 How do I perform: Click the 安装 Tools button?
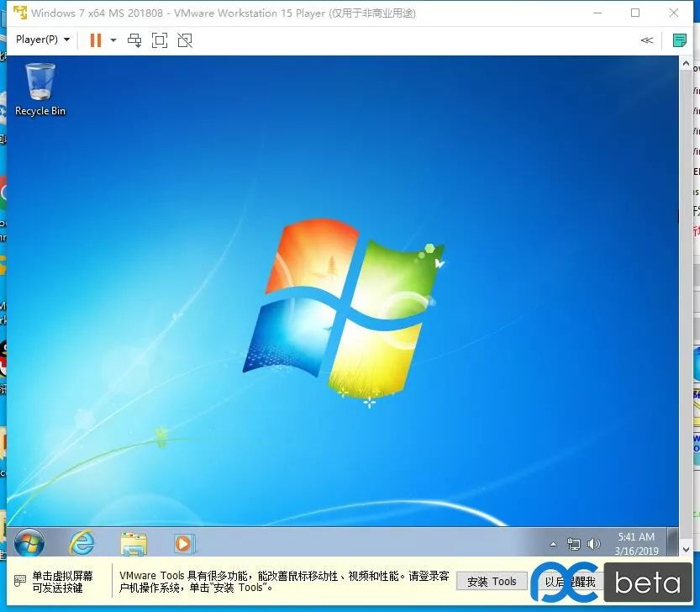pyautogui.click(x=491, y=581)
